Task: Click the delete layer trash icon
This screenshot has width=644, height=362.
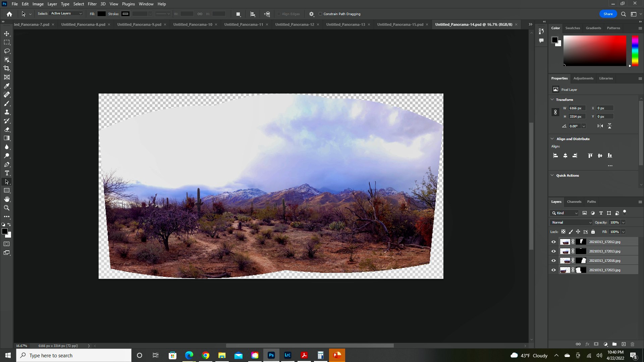Action: (632, 344)
